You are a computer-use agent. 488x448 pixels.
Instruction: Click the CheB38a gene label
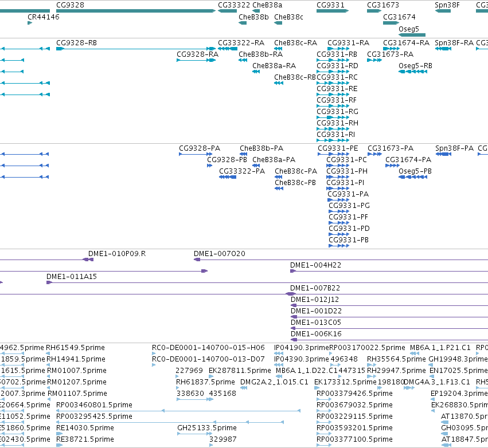point(267,5)
